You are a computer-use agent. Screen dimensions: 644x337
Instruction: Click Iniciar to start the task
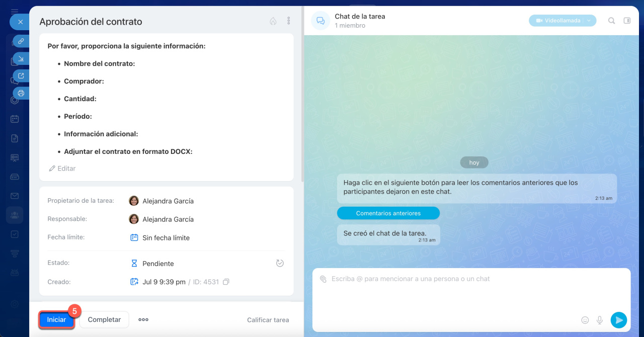click(x=56, y=320)
